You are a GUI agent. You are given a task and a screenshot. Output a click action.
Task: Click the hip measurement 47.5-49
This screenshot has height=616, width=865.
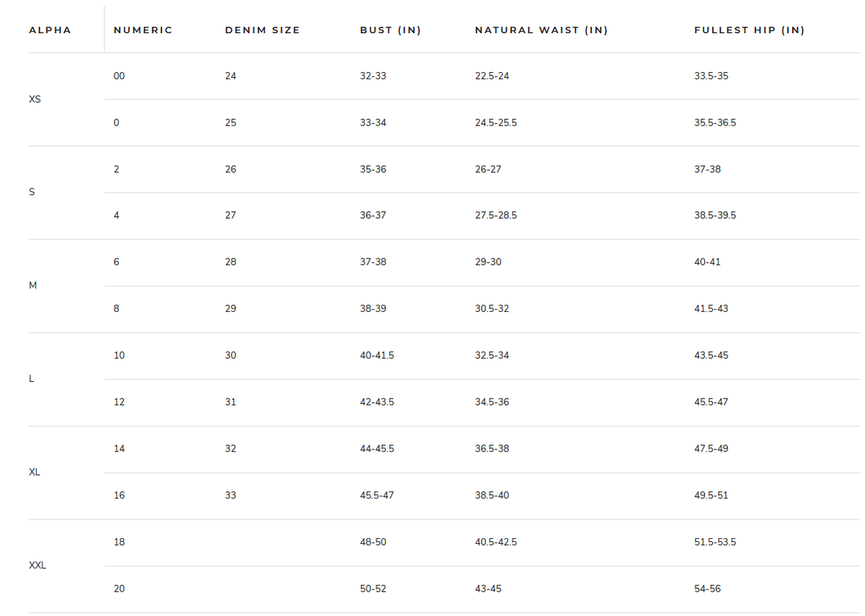(711, 449)
